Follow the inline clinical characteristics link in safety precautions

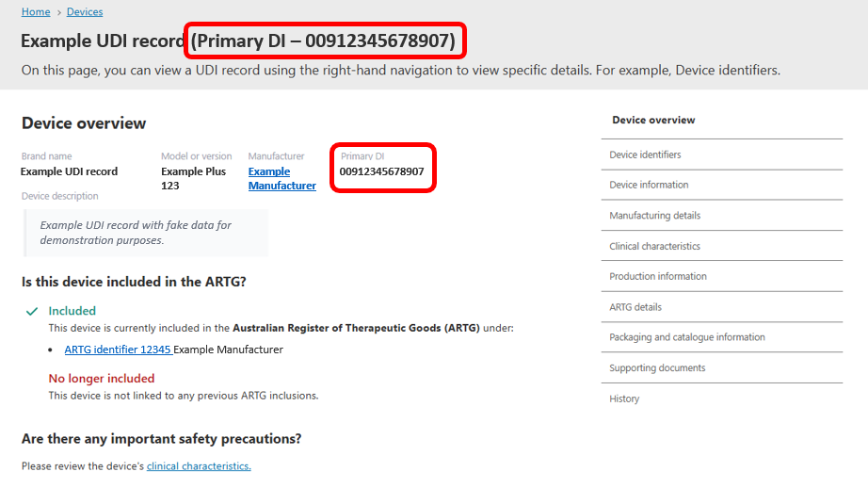click(x=199, y=466)
